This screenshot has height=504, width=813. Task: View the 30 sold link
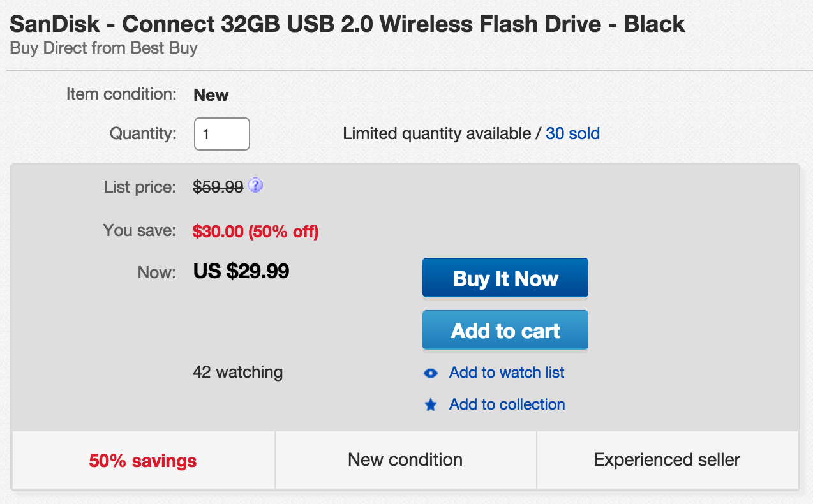click(x=572, y=134)
